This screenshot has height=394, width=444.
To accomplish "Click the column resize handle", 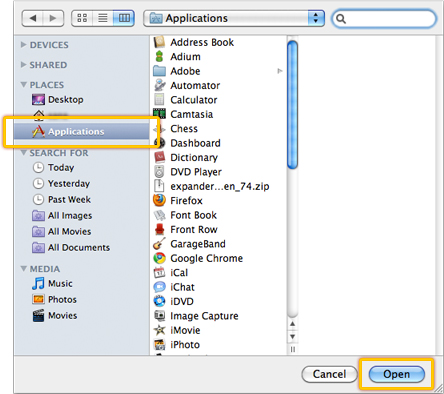I will point(292,349).
